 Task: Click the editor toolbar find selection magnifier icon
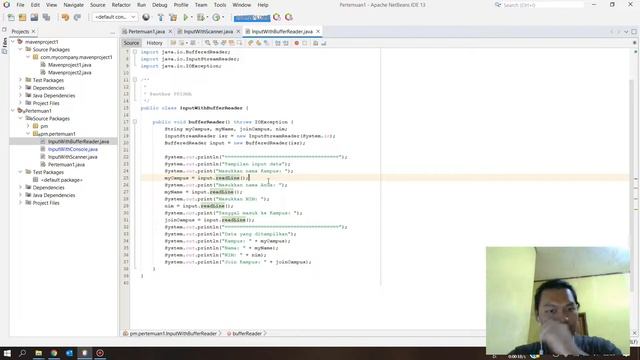pyautogui.click(x=208, y=43)
